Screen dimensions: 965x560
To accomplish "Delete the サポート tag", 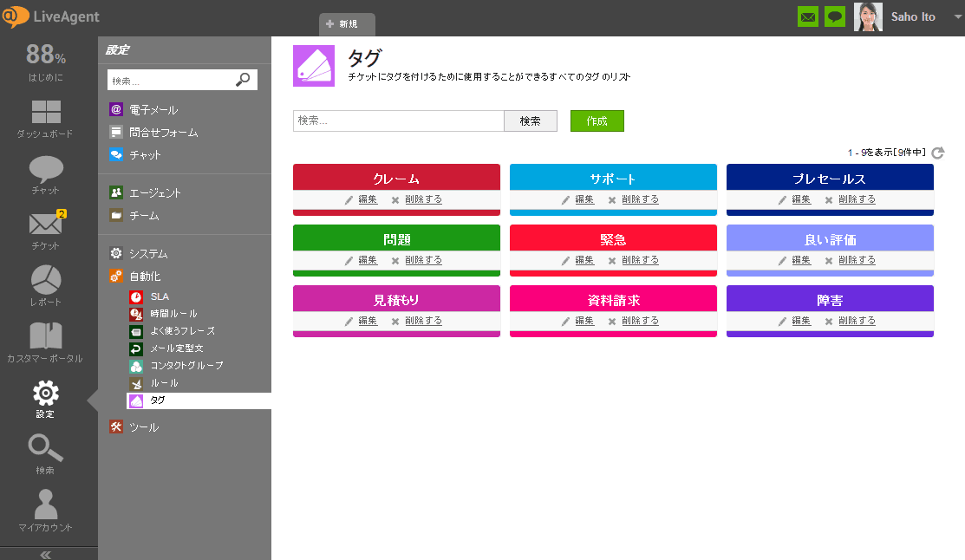I will tap(640, 199).
